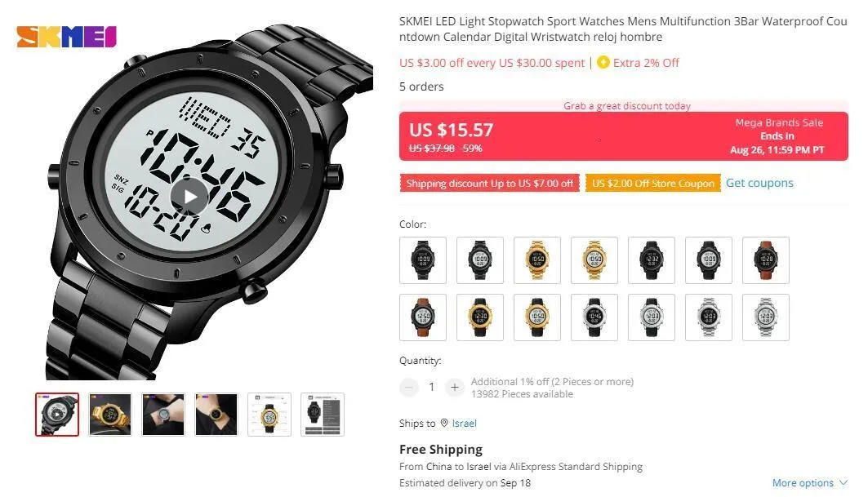Pick the last silver watch color swatch
Screen dimensions: 868x497
tap(766, 317)
